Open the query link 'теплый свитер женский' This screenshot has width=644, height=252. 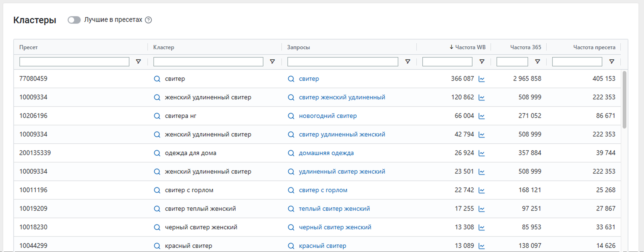point(334,208)
